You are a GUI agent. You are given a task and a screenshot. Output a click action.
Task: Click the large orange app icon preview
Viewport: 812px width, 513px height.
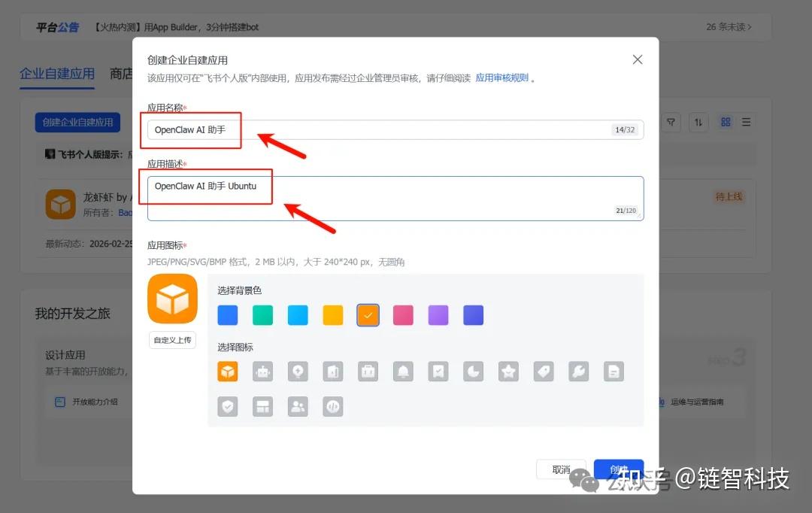[x=172, y=299]
